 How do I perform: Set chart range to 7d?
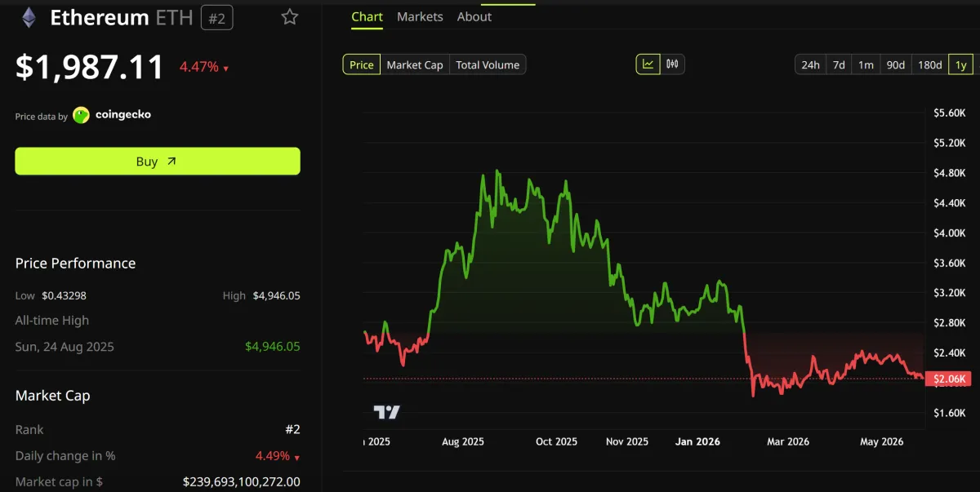(839, 64)
